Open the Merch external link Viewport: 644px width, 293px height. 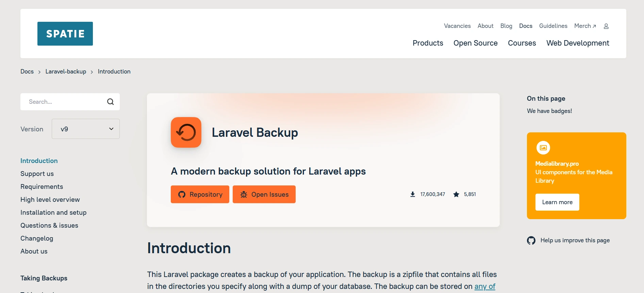(x=585, y=26)
